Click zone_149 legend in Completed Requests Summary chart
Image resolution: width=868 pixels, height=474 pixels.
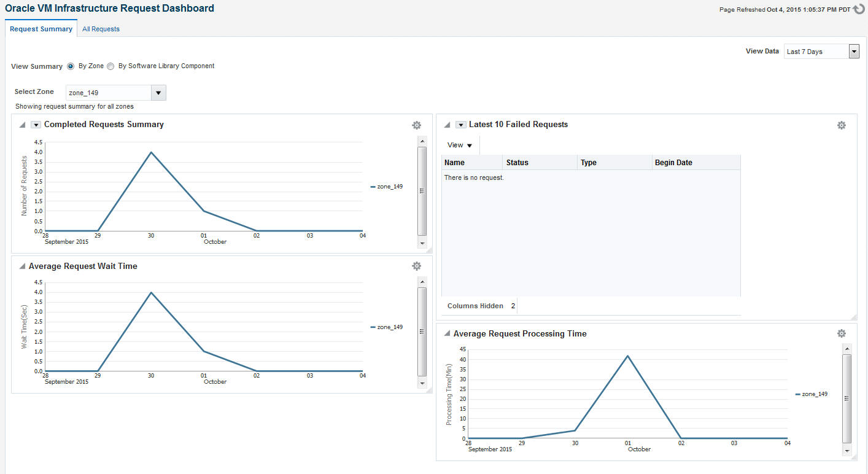click(387, 187)
